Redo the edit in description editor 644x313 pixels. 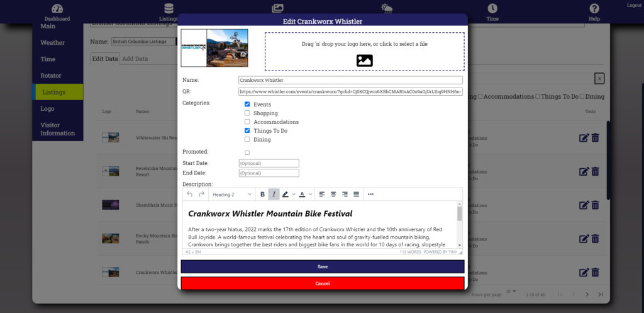(x=201, y=194)
